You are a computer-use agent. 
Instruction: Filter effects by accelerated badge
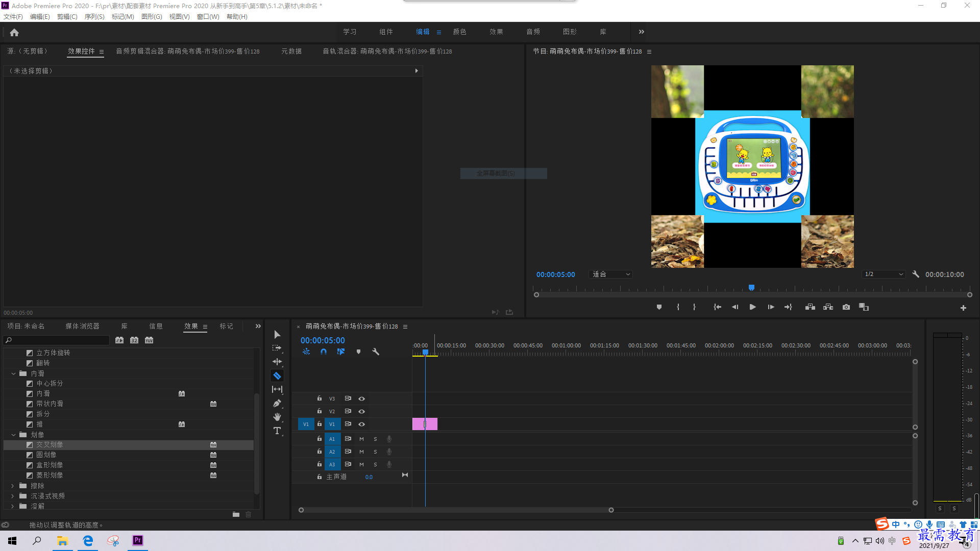(119, 340)
